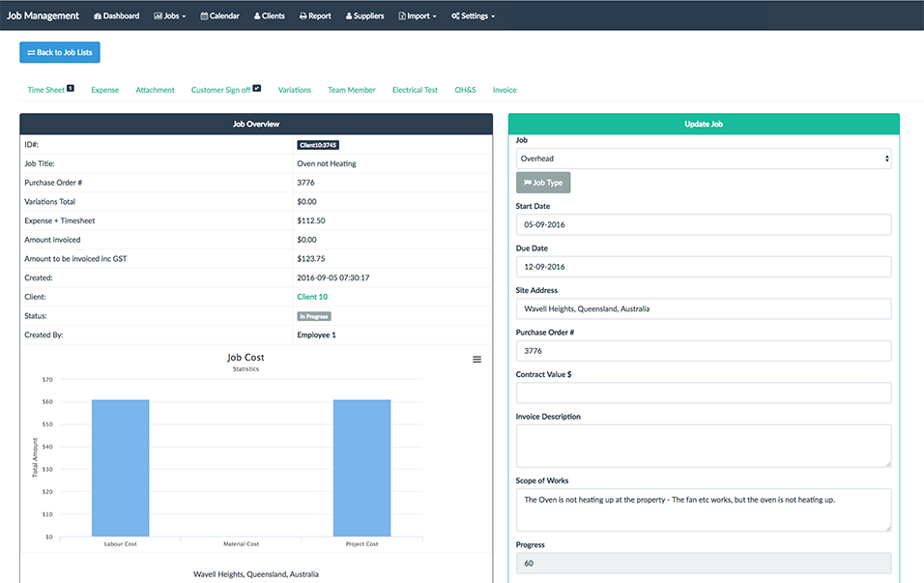Click the Dashboard nav icon

(99, 16)
